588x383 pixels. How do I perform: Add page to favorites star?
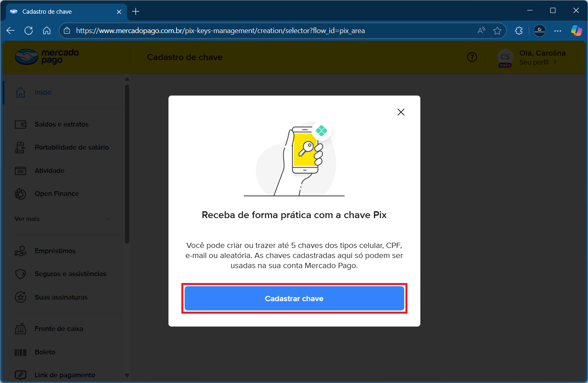[497, 31]
